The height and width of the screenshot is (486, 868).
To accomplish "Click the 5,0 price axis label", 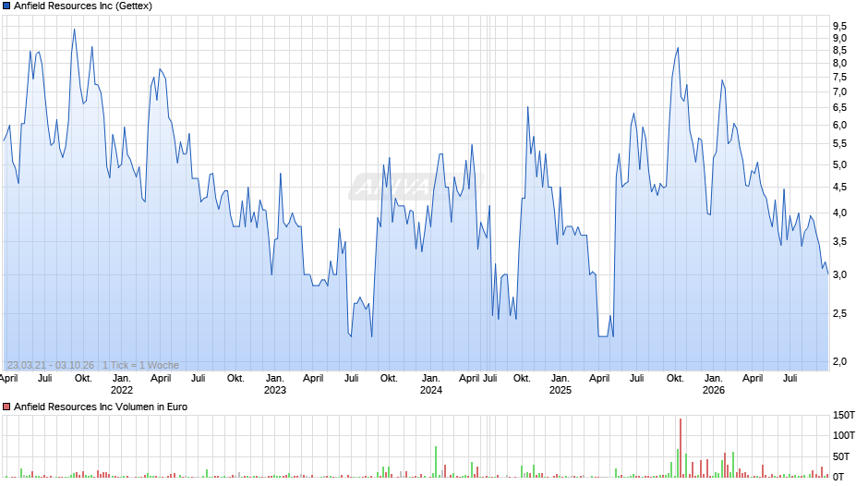I will [x=839, y=165].
